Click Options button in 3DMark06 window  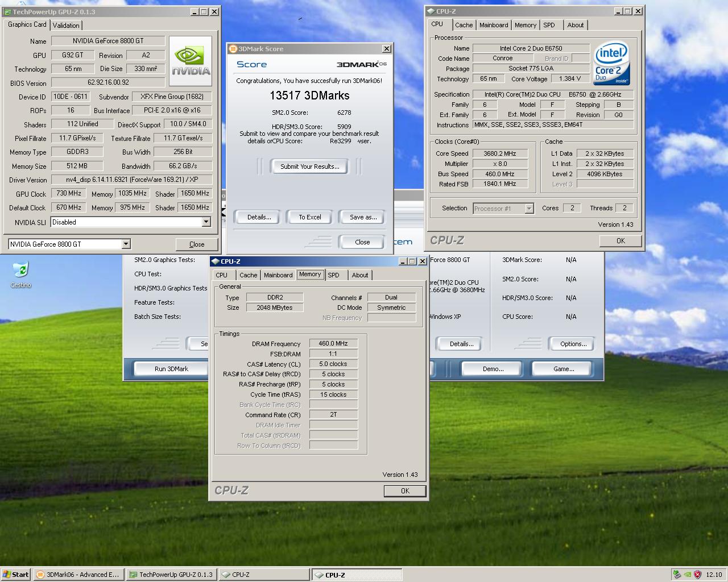(573, 344)
